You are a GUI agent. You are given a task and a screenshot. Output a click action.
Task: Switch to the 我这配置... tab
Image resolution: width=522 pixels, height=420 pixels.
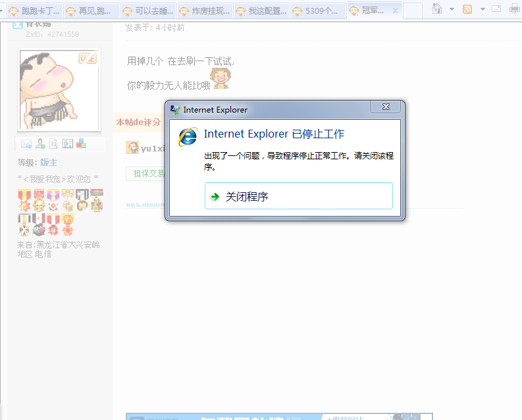(x=261, y=11)
